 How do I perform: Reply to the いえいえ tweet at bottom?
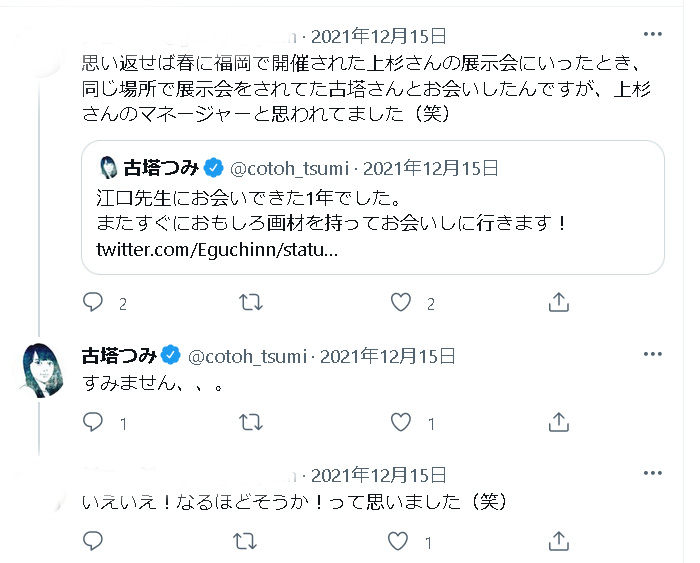coord(92,541)
